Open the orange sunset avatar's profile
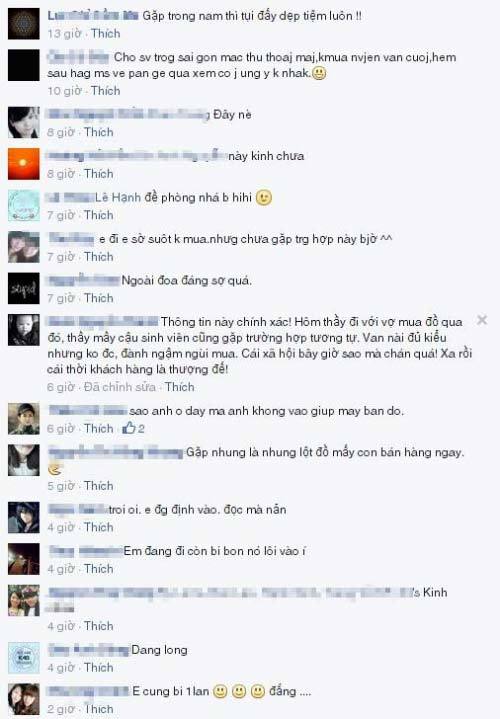 (x=23, y=164)
